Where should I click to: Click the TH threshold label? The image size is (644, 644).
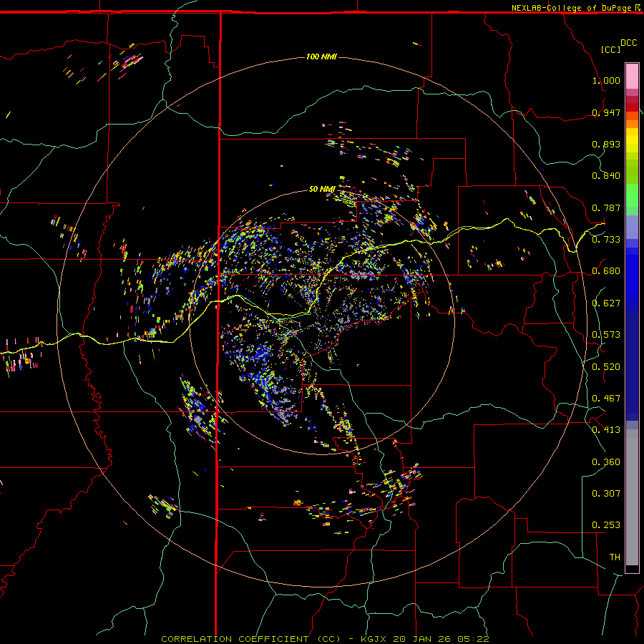point(615,557)
